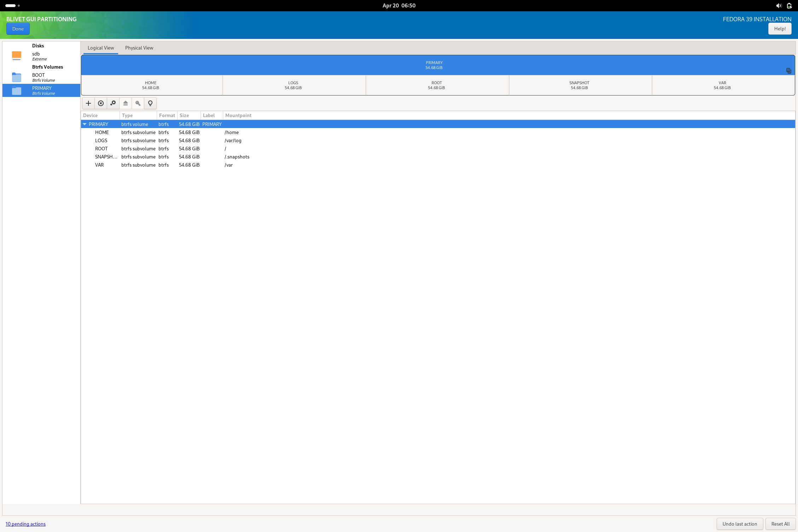The height and width of the screenshot is (532, 798).
Task: Click the Delete device toolbar icon
Action: point(101,103)
